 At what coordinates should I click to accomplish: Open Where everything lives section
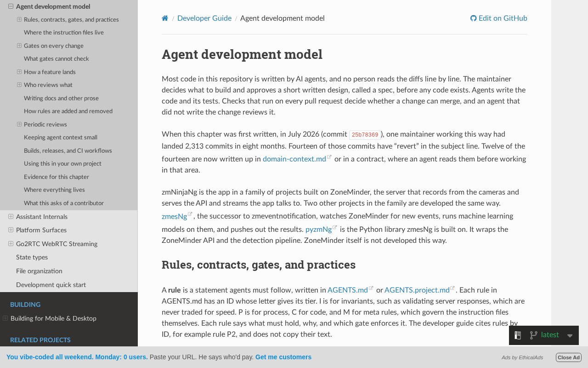point(54,190)
